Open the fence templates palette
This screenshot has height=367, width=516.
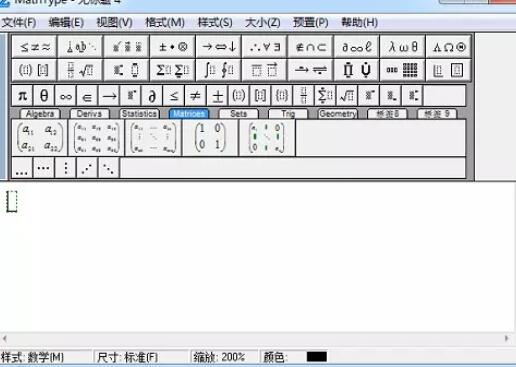click(x=35, y=70)
